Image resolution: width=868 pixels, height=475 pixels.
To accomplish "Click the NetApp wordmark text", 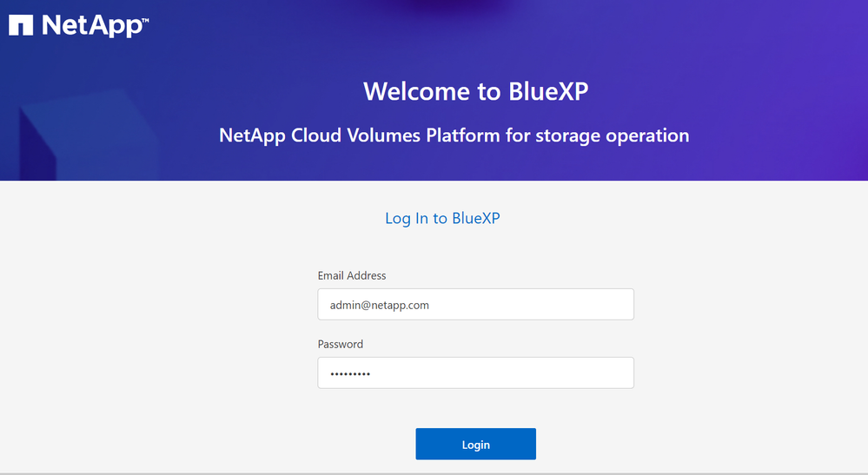I will 84,24.
